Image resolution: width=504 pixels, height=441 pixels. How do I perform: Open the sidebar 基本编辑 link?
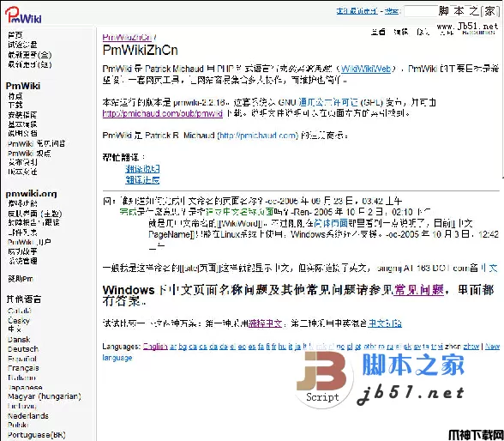tap(22, 124)
